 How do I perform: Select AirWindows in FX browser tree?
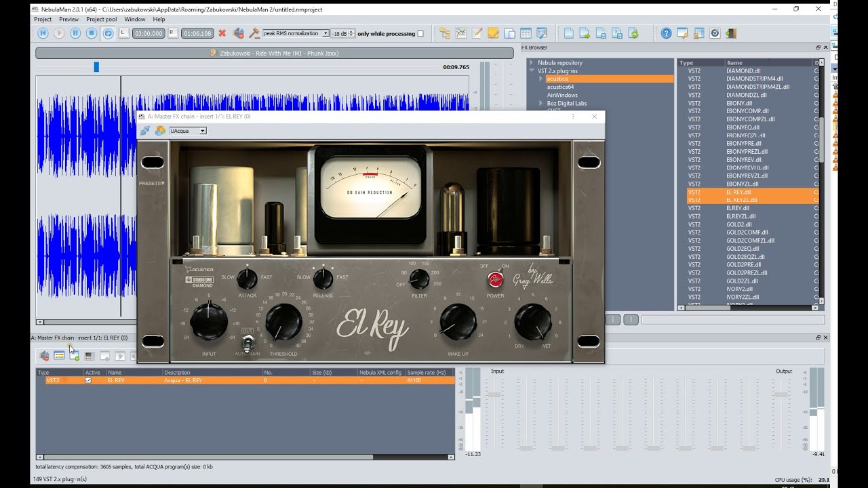coord(562,95)
